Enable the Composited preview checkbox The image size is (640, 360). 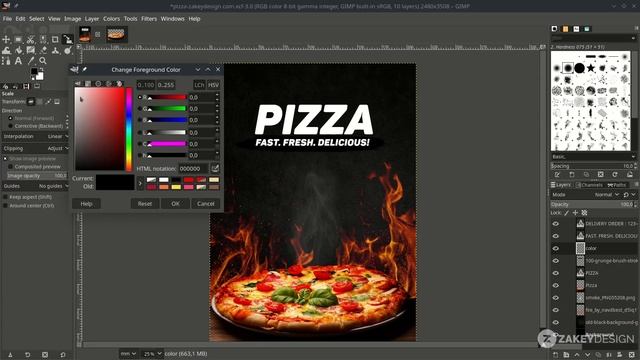click(11, 167)
